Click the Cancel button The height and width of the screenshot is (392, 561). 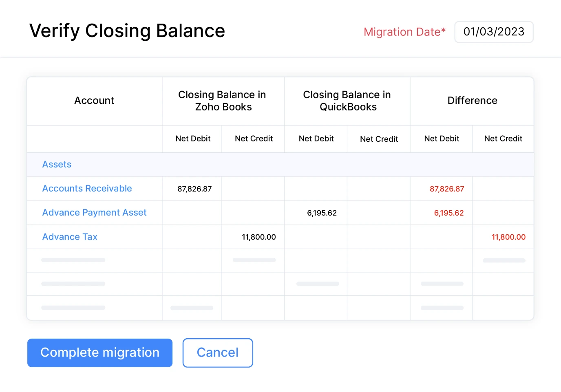click(217, 352)
